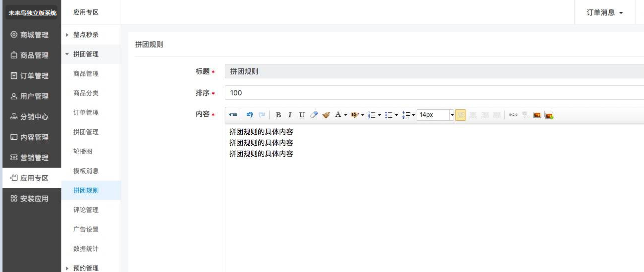644x272 pixels.
Task: Click the 标题 input field
Action: tap(434, 71)
